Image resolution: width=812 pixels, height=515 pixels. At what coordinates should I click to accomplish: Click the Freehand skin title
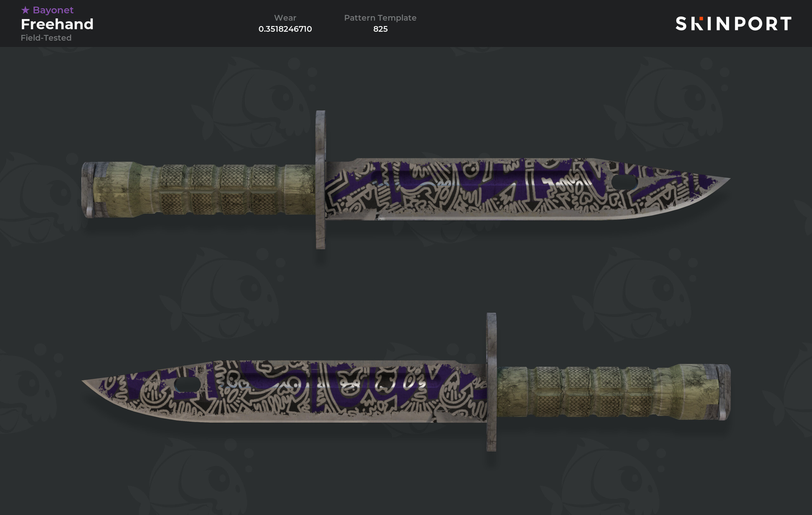pos(57,24)
